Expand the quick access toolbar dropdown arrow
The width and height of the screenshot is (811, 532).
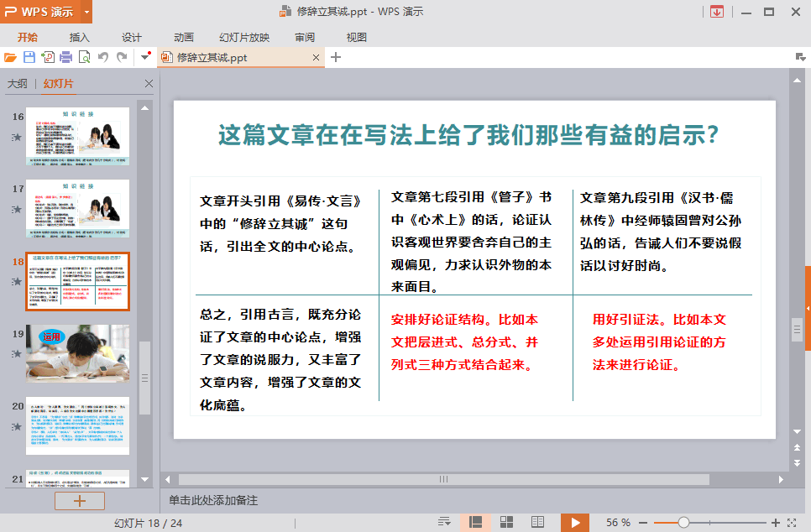pyautogui.click(x=145, y=57)
